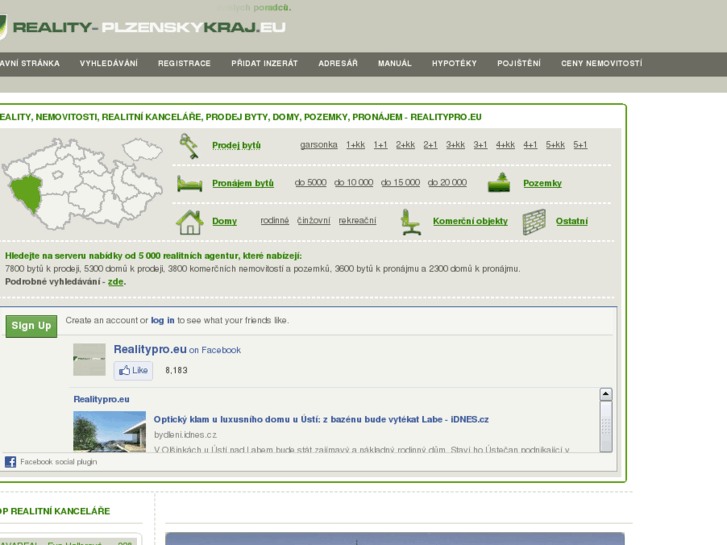Click the bydleni.idnes.cz source text
The height and width of the screenshot is (545, 727).
185,435
